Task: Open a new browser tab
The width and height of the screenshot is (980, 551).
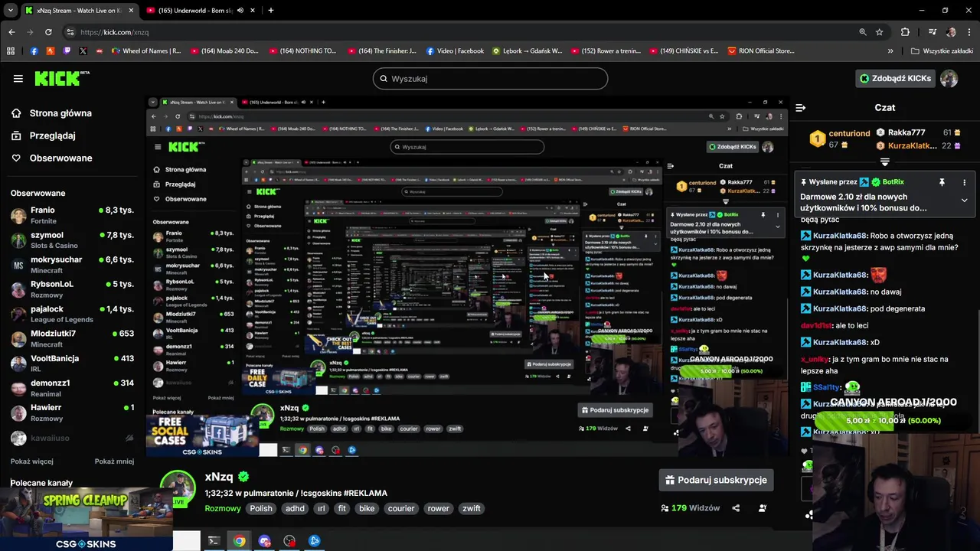Action: click(x=270, y=11)
